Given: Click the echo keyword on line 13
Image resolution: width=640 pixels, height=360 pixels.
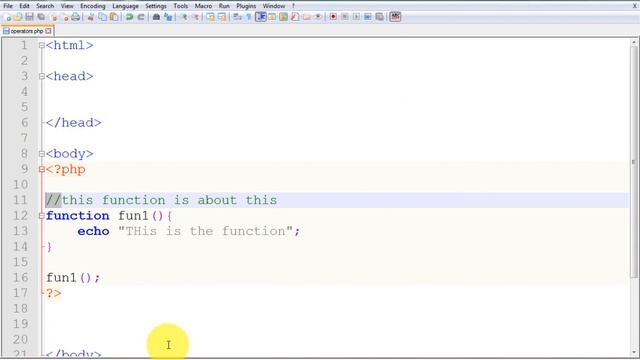Looking at the screenshot, I should click(93, 231).
